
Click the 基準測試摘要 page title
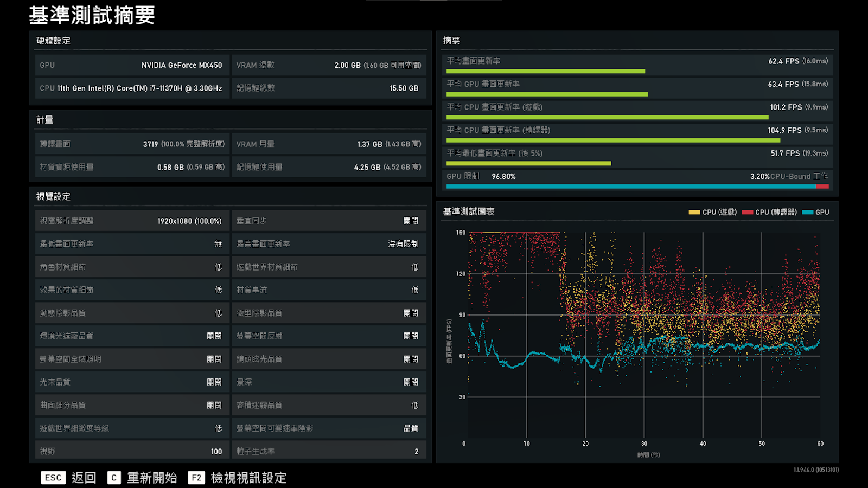[x=92, y=15]
